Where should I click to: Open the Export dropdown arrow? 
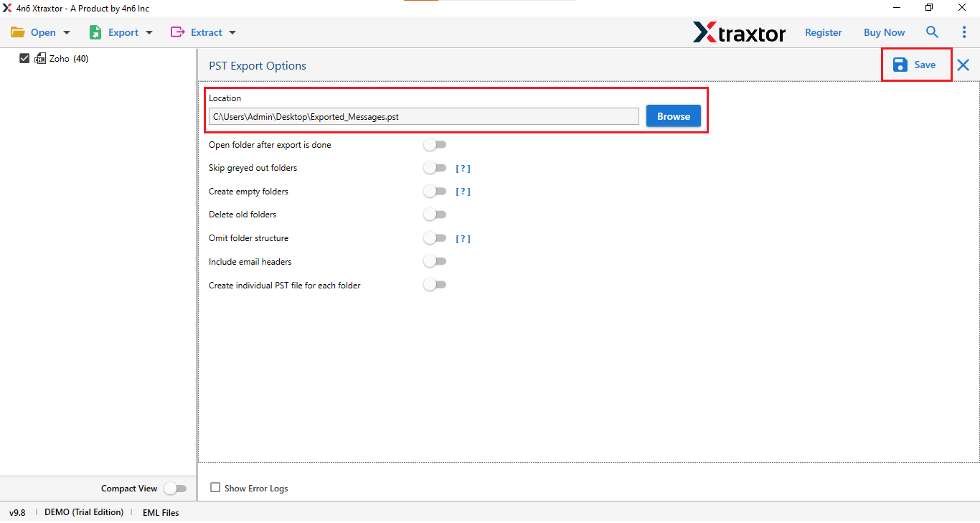(149, 32)
